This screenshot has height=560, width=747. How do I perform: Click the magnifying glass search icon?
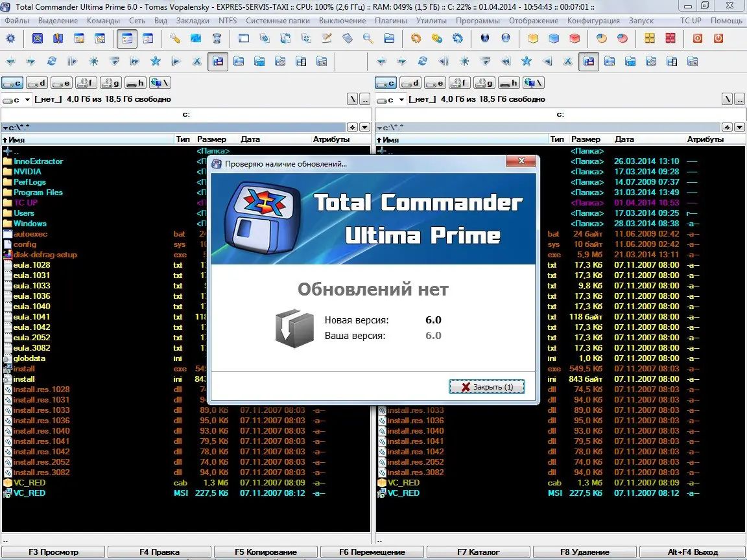coord(367,38)
